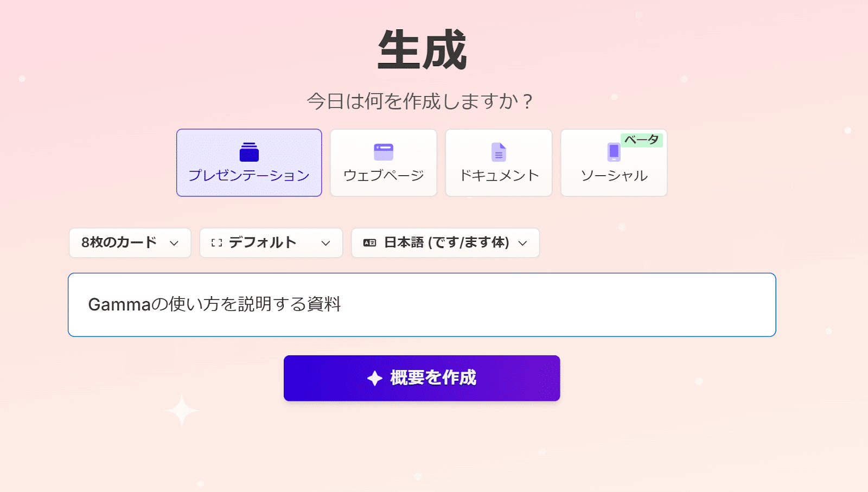Viewport: 868px width, 492px height.
Task: Click the ベータ badge
Action: (641, 140)
